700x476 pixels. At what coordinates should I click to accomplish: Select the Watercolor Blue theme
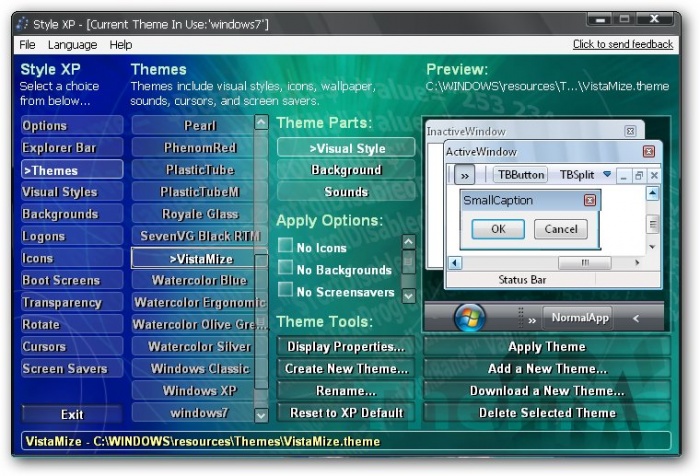pyautogui.click(x=193, y=280)
